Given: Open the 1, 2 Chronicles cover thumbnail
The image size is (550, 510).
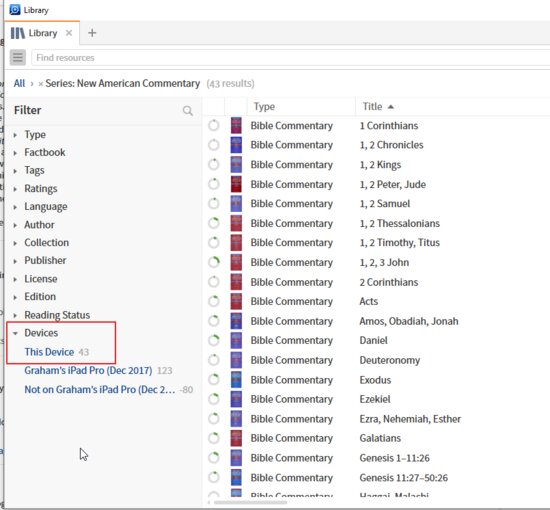Looking at the screenshot, I should pyautogui.click(x=236, y=145).
